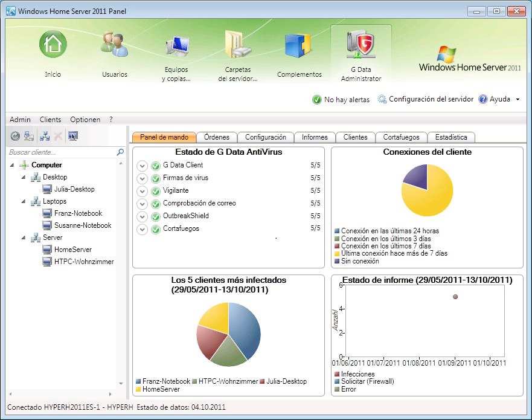Collapse the Laptops group in the tree
Image resolution: width=532 pixels, height=420 pixels.
pos(24,201)
